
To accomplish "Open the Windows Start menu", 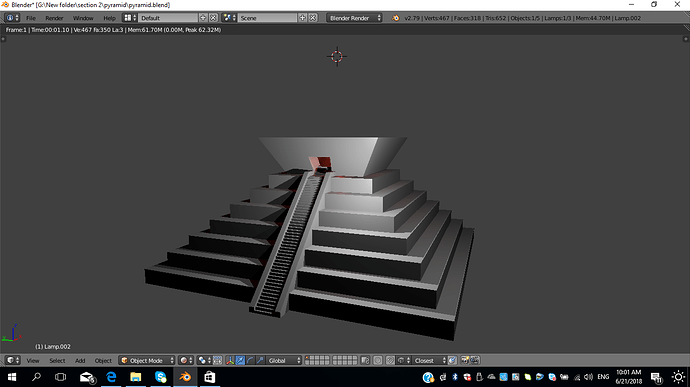I will 12,377.
